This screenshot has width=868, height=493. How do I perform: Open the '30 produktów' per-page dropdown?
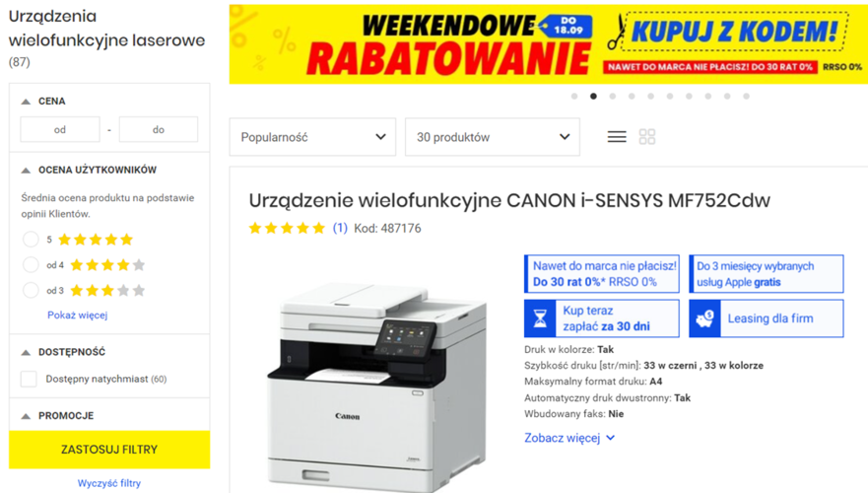(x=493, y=137)
